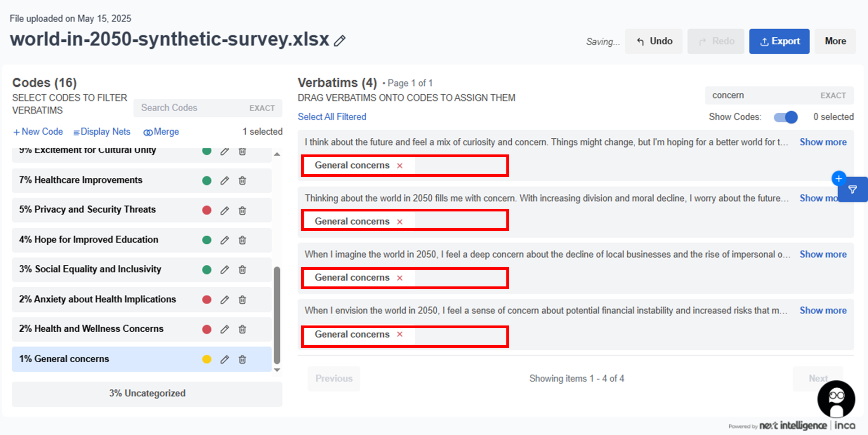The image size is (868, 435).
Task: Remove General concerns tag from first verbatim
Action: 399,166
